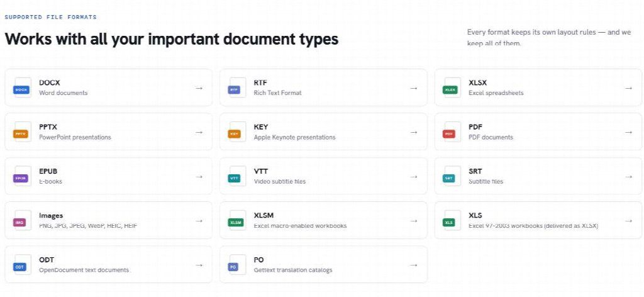Click the 'PDF documents' description
The width and height of the screenshot is (644, 297).
coord(491,137)
